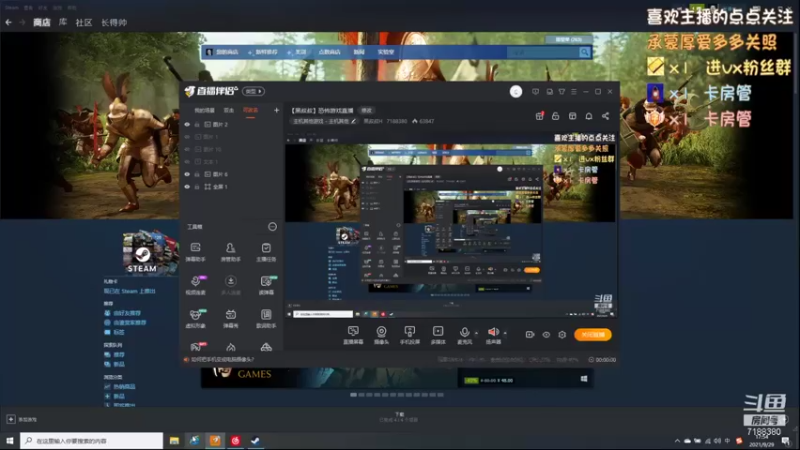800x450 pixels.
Task: Switch to the first scene tab
Action: (204, 110)
